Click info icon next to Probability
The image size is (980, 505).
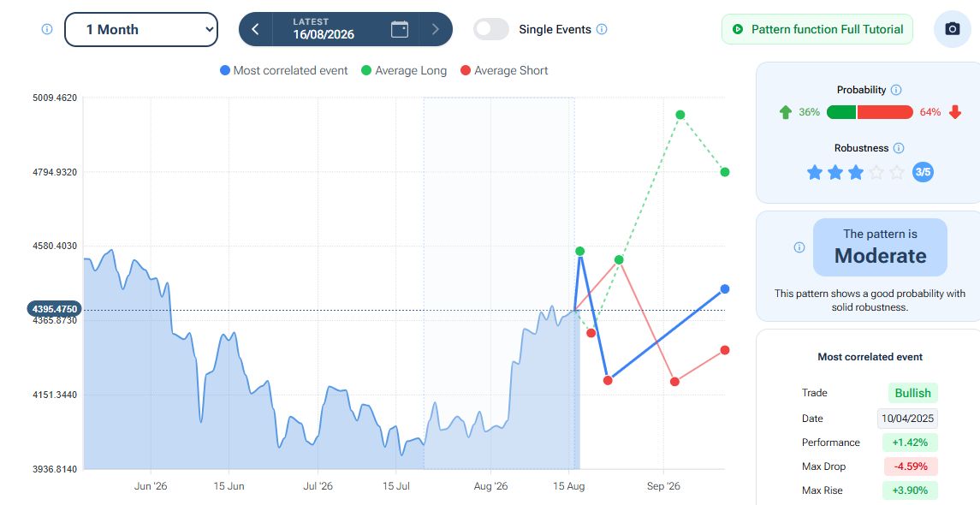point(895,90)
